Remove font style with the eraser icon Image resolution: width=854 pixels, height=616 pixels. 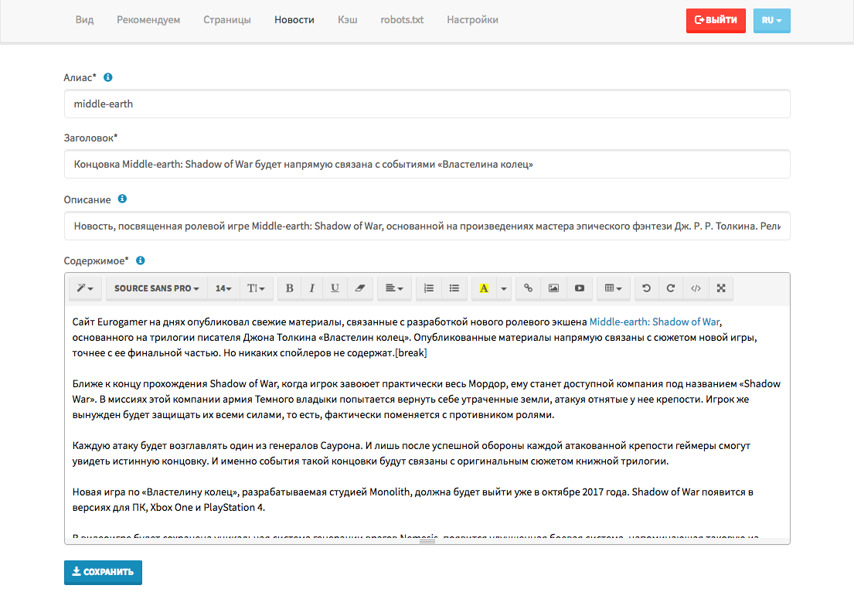coord(359,288)
